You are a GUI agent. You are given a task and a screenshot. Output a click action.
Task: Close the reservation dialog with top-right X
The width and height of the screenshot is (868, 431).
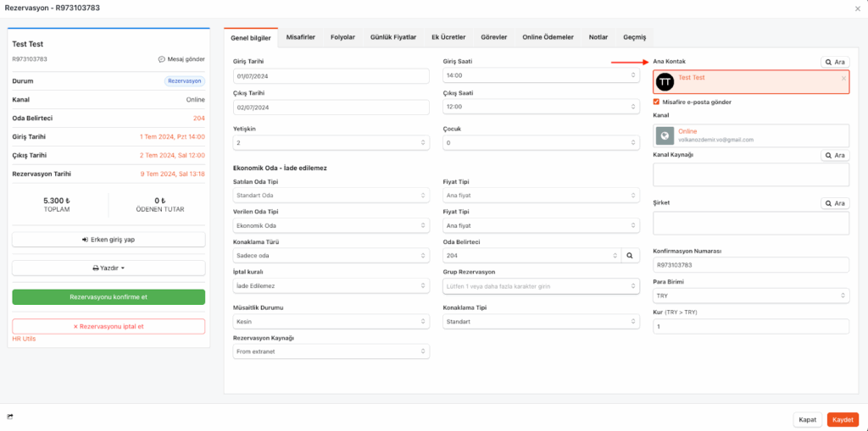pyautogui.click(x=857, y=8)
